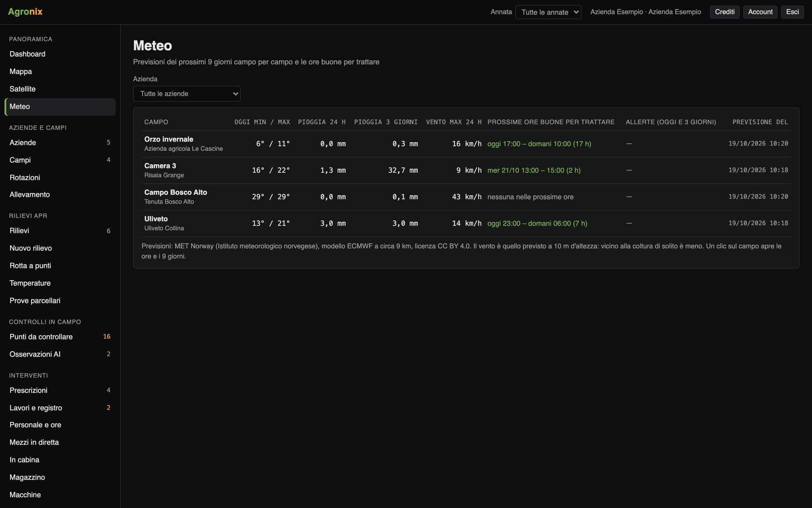
Task: Open Personale e ore
Action: click(x=60, y=425)
